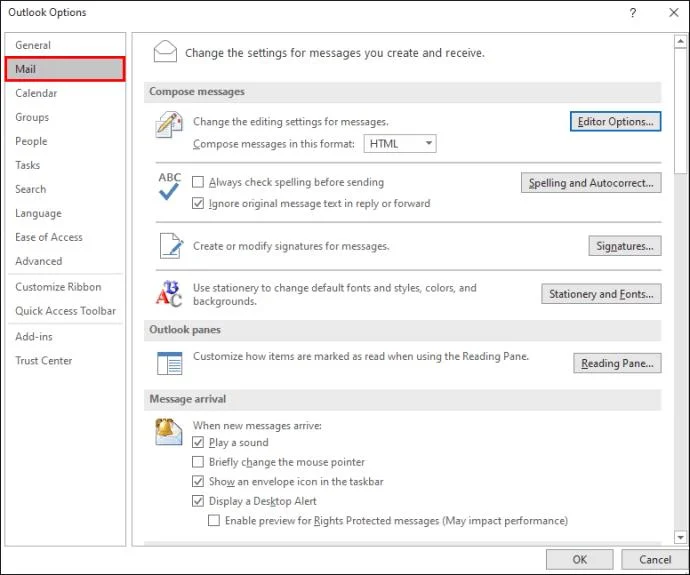Close the Outlook Options dialog
Image resolution: width=690 pixels, height=575 pixels.
[673, 12]
